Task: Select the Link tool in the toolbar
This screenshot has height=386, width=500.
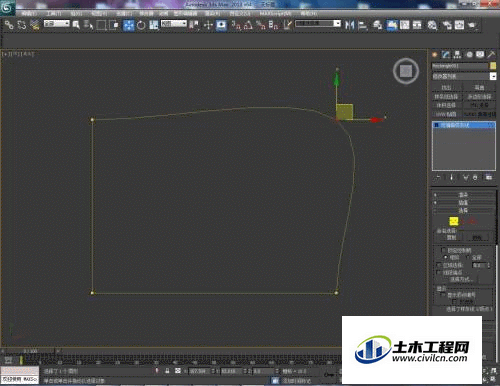Action: tap(9, 25)
